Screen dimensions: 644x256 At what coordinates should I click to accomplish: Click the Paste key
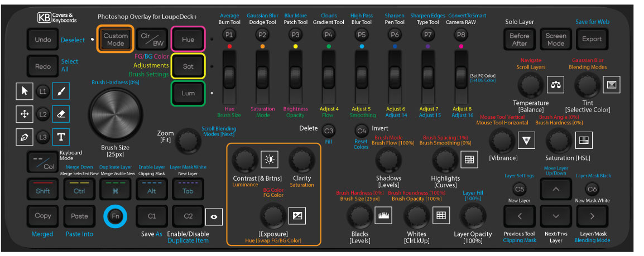click(x=79, y=216)
